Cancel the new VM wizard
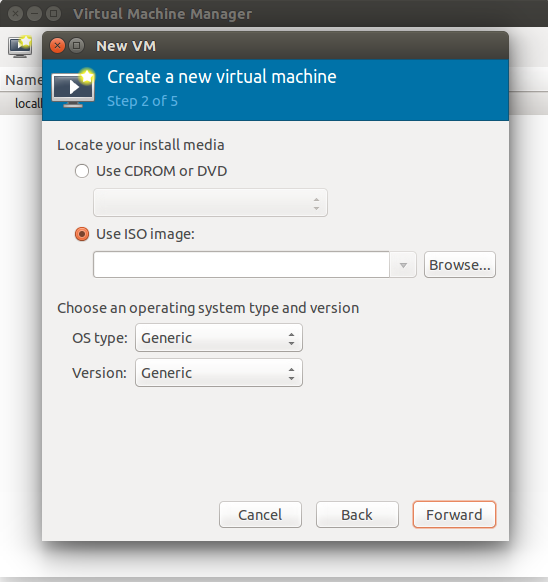548x582 pixels. (260, 514)
